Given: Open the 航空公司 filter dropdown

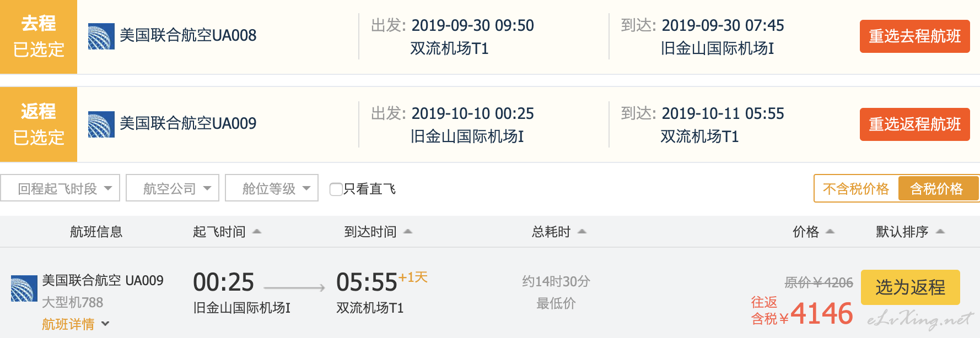Looking at the screenshot, I should click(173, 188).
